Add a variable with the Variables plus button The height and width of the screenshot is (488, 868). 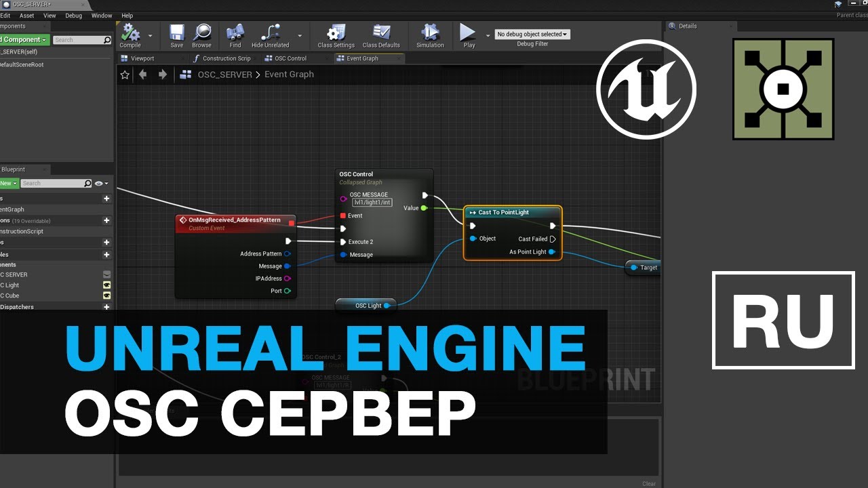click(106, 254)
